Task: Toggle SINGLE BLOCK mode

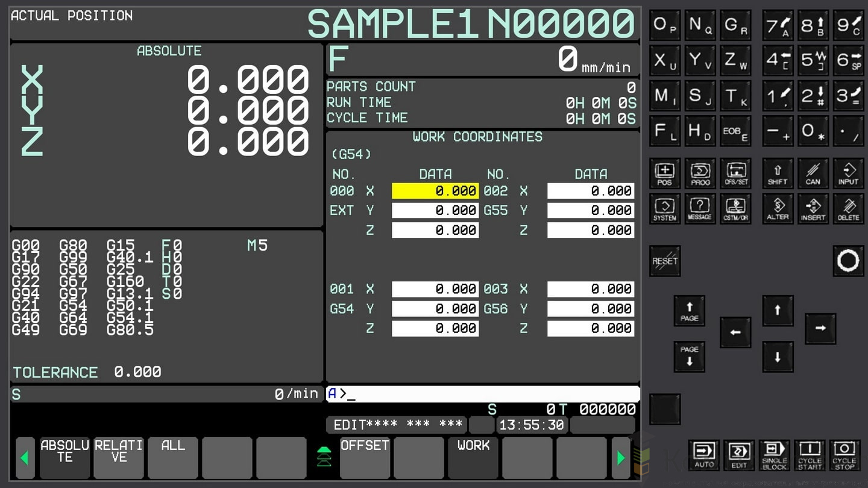Action: click(775, 456)
